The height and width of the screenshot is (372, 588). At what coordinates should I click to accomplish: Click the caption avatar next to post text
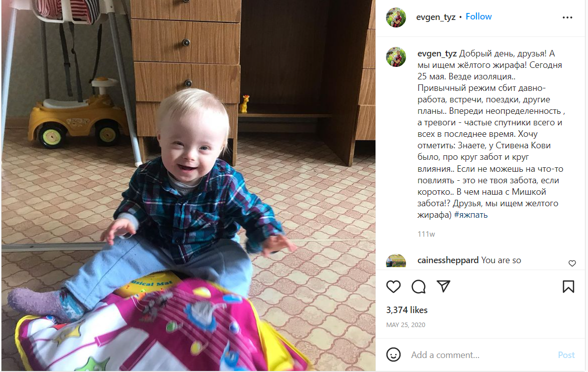396,57
